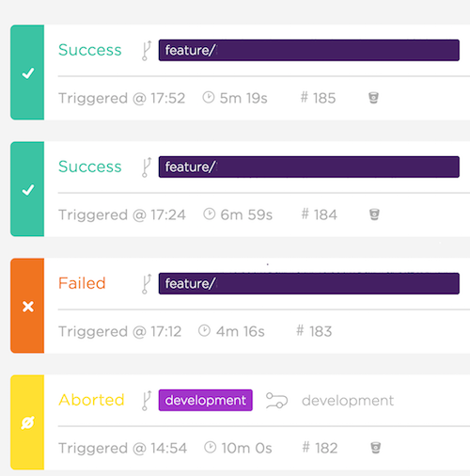Viewport: 470px width, 476px height.
Task: Click the clock icon showing 10m 0s
Action: [210, 447]
